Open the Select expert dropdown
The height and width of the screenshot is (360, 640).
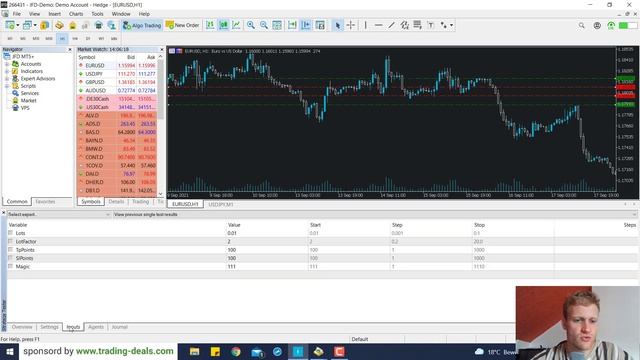[x=59, y=214]
